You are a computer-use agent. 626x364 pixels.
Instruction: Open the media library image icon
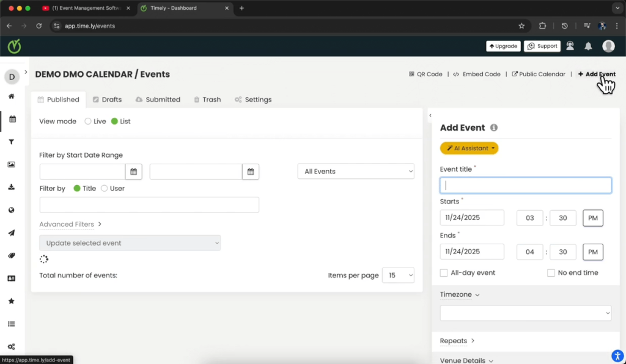coord(11,165)
